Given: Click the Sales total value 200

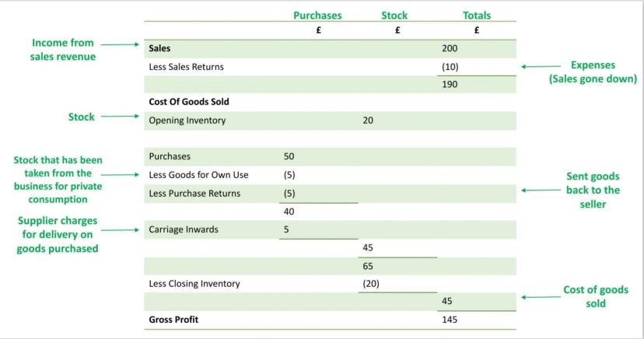Looking at the screenshot, I should tap(450, 48).
